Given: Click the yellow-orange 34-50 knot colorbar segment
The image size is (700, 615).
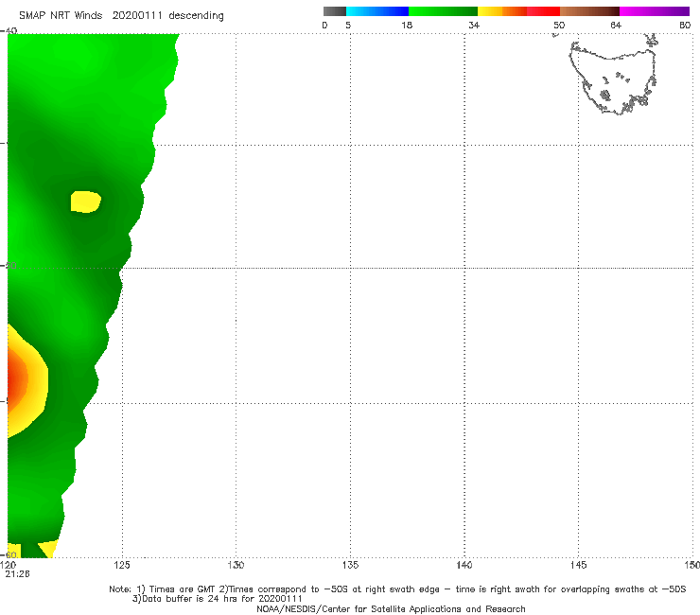Looking at the screenshot, I should (518, 11).
